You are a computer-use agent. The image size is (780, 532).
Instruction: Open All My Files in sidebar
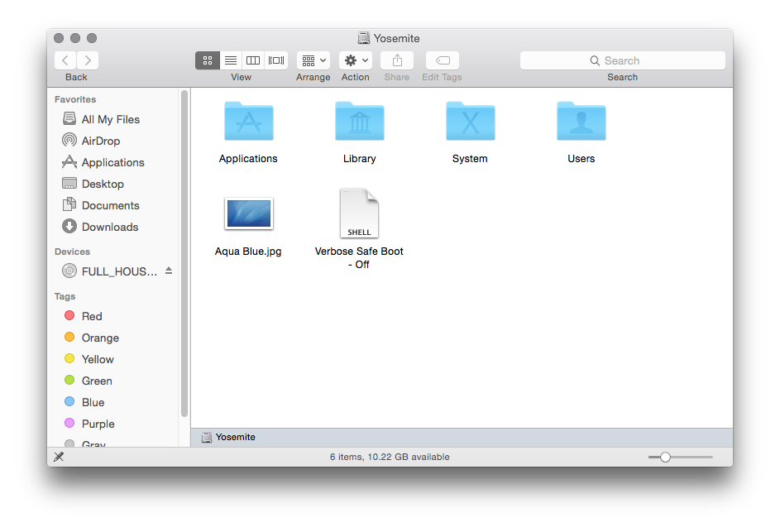pos(111,119)
